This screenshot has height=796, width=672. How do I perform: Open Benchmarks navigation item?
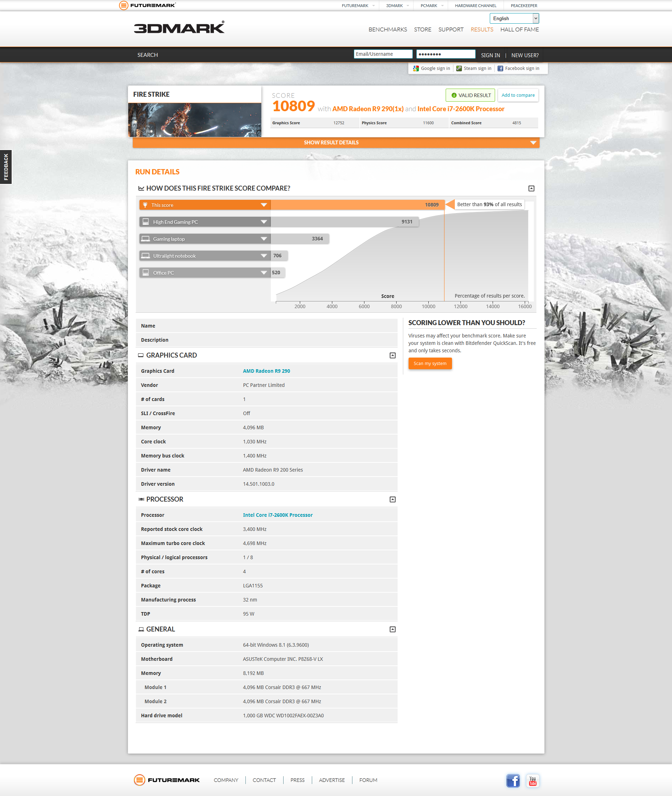pyautogui.click(x=387, y=29)
